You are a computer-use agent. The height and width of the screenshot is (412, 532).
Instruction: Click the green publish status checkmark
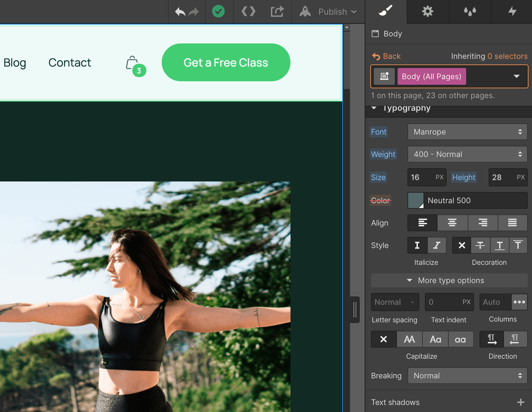[x=218, y=12]
